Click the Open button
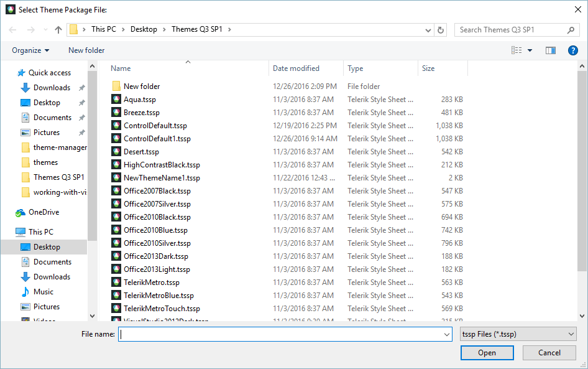 [487, 352]
